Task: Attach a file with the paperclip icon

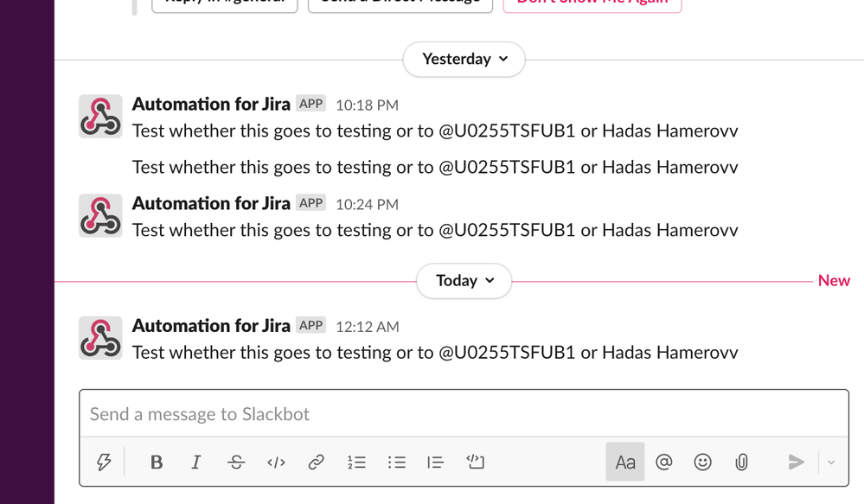Action: coord(741,462)
